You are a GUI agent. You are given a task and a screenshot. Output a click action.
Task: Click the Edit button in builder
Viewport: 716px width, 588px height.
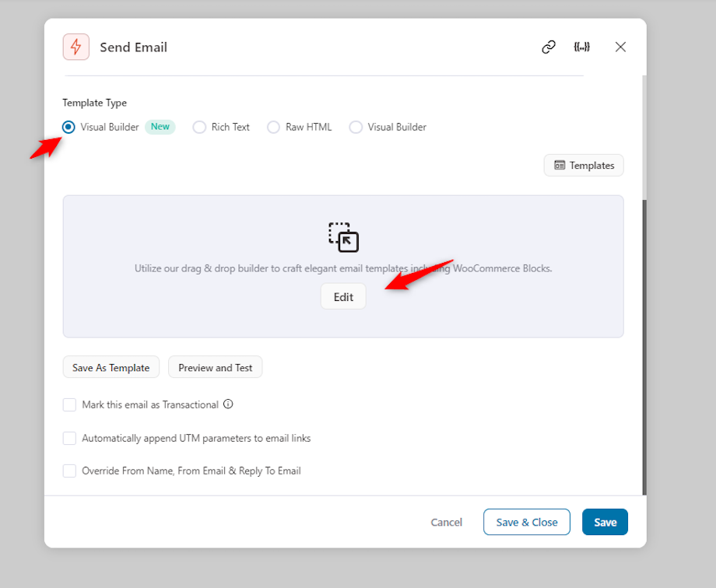(x=343, y=297)
